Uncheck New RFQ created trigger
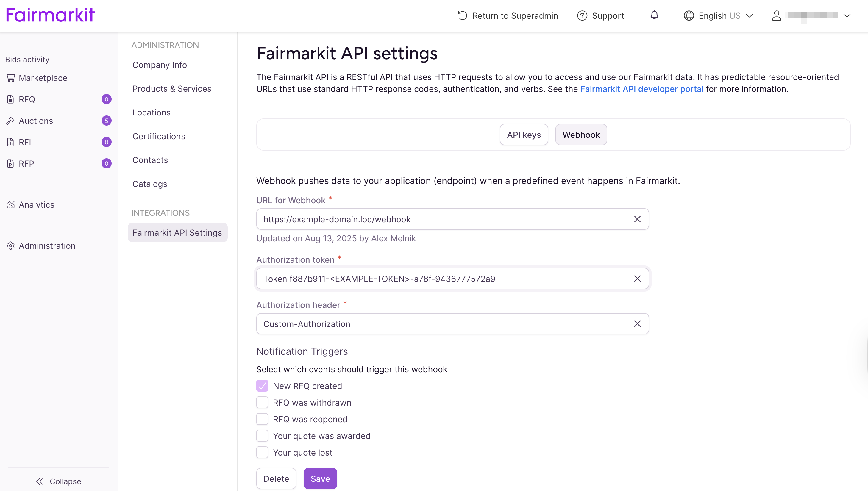 tap(262, 386)
